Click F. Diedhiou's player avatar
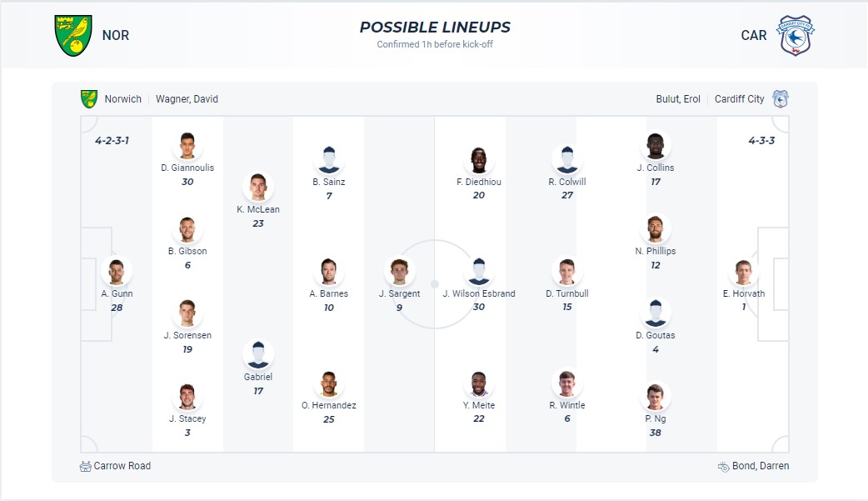The image size is (868, 501). [x=479, y=160]
